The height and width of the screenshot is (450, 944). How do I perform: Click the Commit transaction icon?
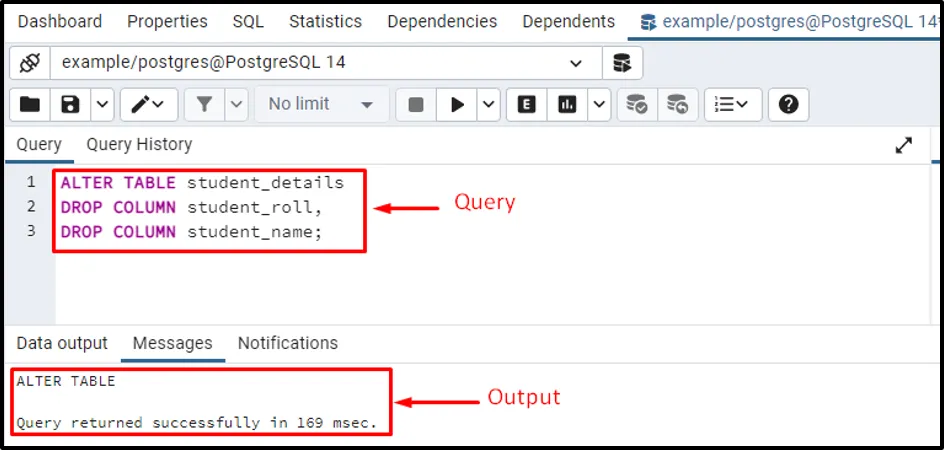pos(636,104)
